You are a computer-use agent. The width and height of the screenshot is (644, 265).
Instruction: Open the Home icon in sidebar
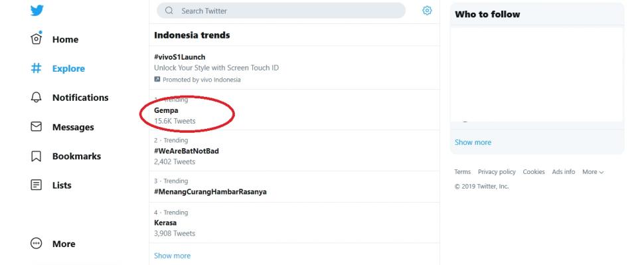tap(36, 39)
